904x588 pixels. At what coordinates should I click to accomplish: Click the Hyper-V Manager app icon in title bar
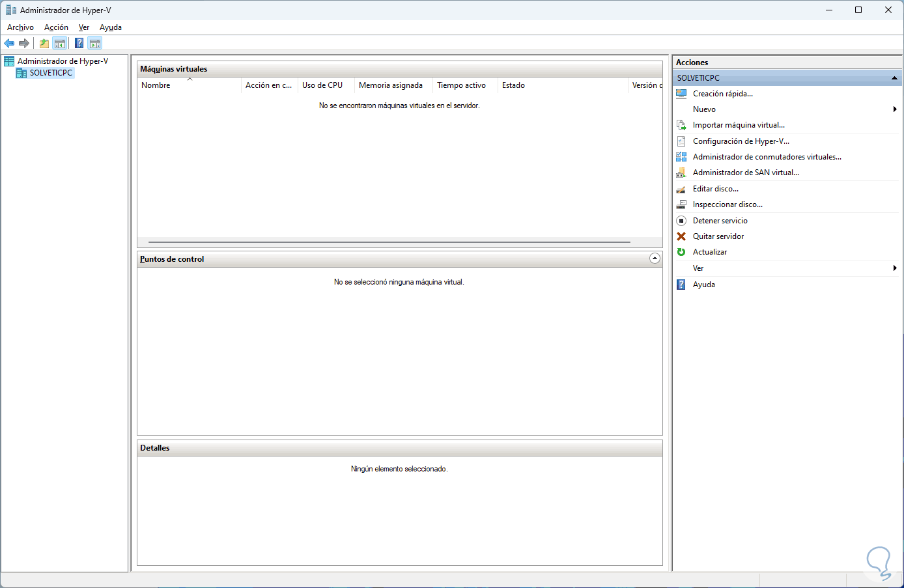[x=11, y=10]
